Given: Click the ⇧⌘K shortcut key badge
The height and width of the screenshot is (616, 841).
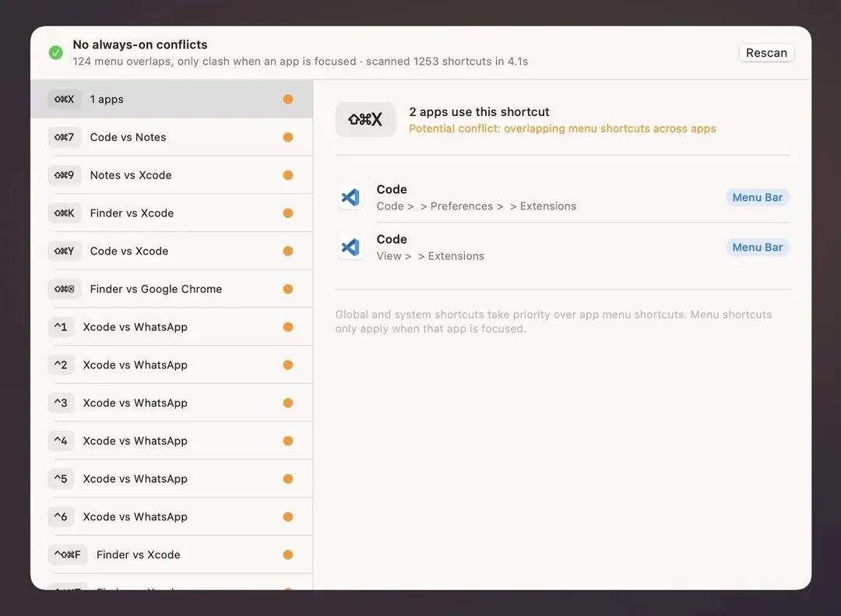Looking at the screenshot, I should click(x=65, y=213).
